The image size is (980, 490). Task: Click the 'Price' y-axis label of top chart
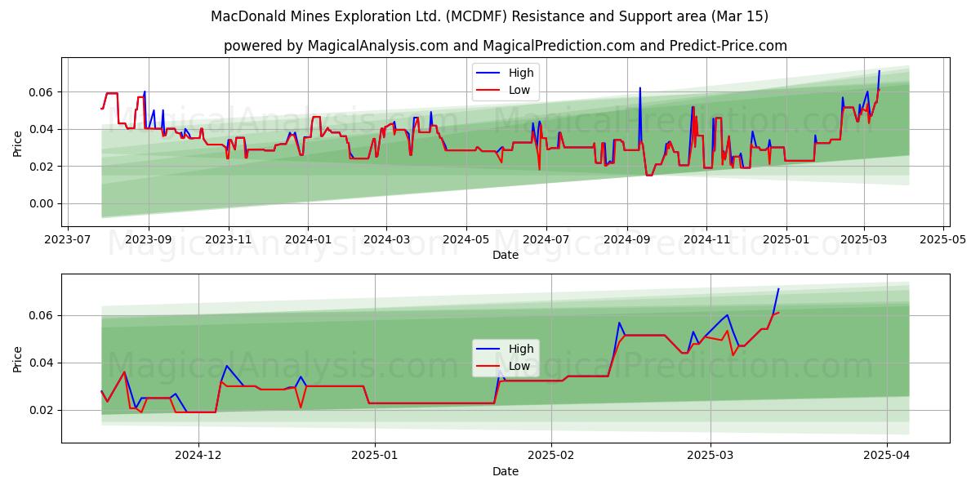18,142
